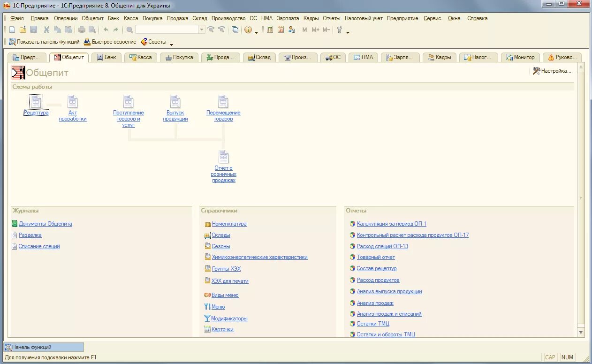Switch to the Банк tab

pos(106,57)
